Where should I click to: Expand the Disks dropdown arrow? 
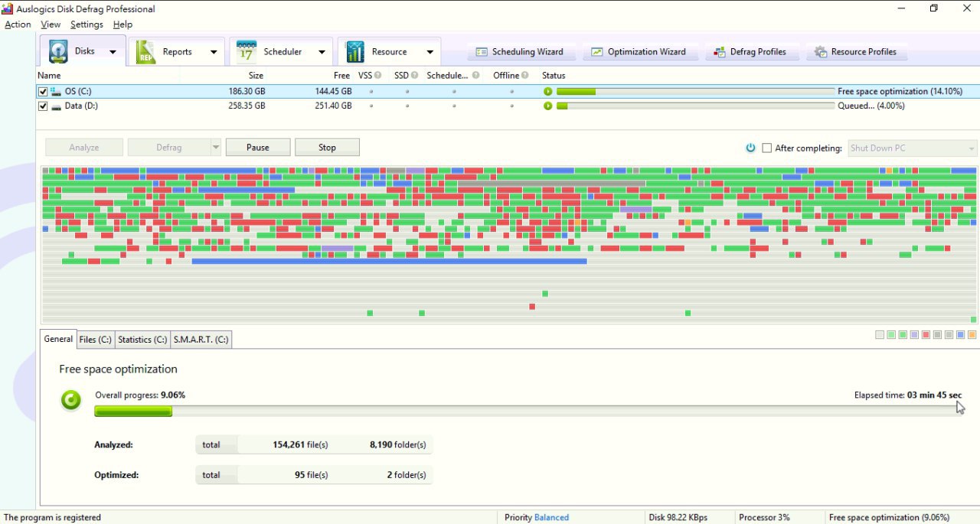click(113, 52)
